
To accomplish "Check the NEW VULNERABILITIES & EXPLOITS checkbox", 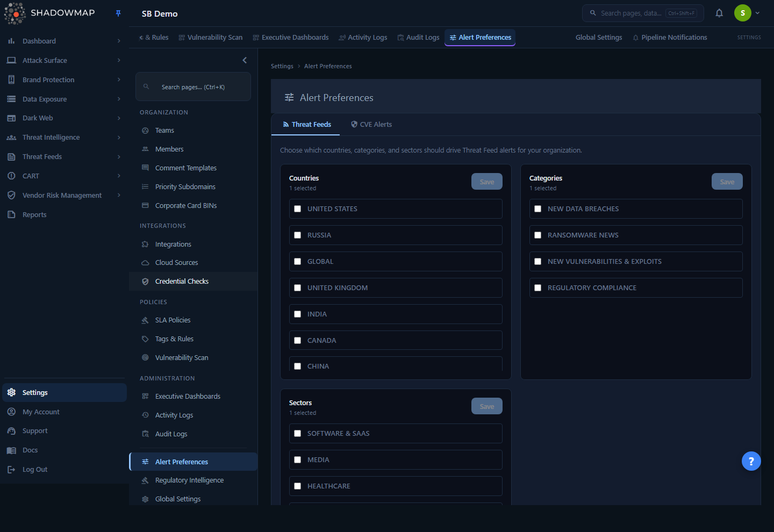I will [537, 262].
